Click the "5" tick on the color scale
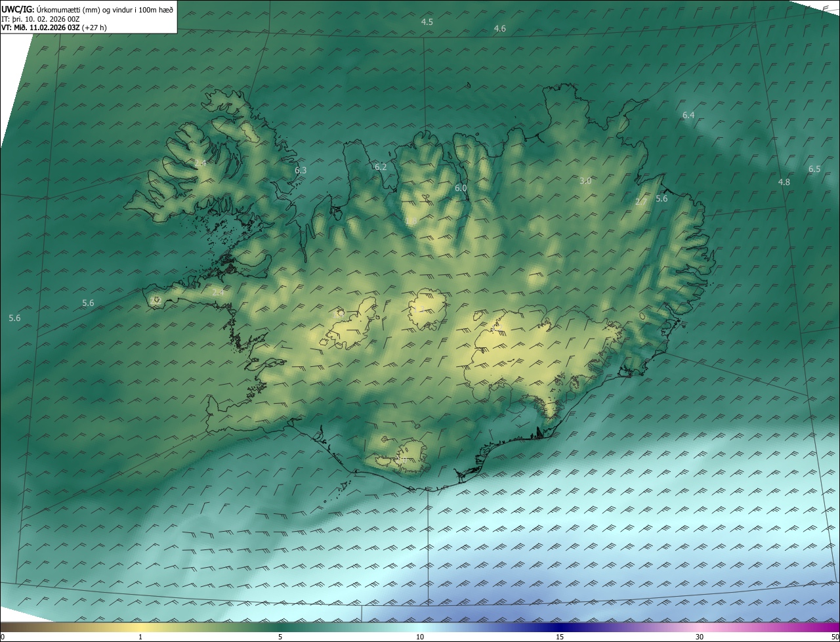Screen dimensions: 840x642 click(280, 637)
